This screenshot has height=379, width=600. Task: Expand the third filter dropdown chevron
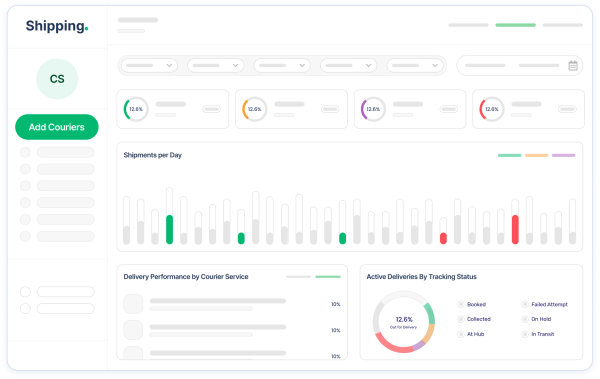(302, 65)
